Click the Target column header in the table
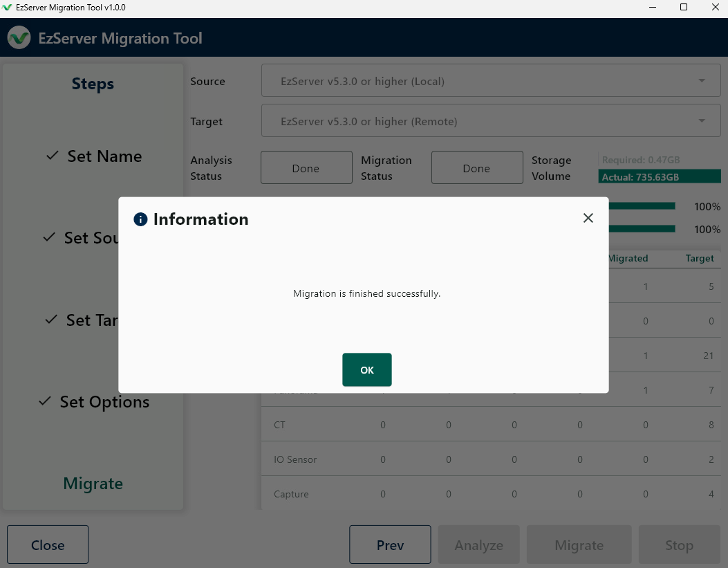 (700, 258)
